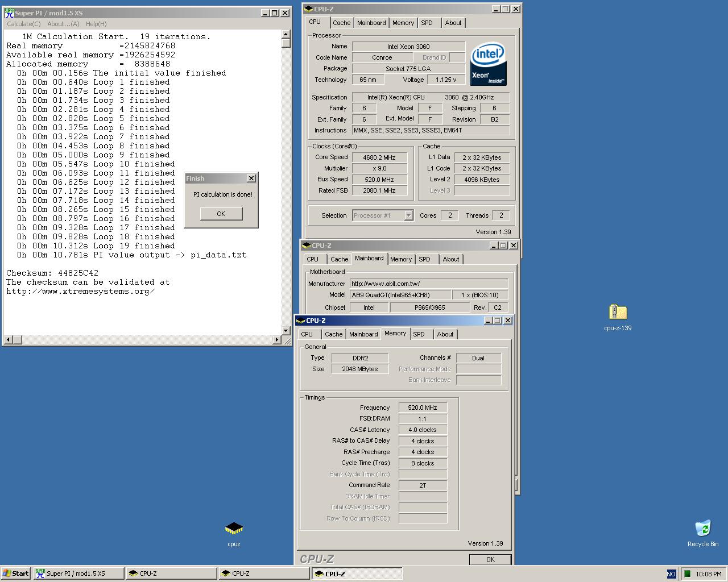Open the About...(A) menu in Super PI

point(63,24)
